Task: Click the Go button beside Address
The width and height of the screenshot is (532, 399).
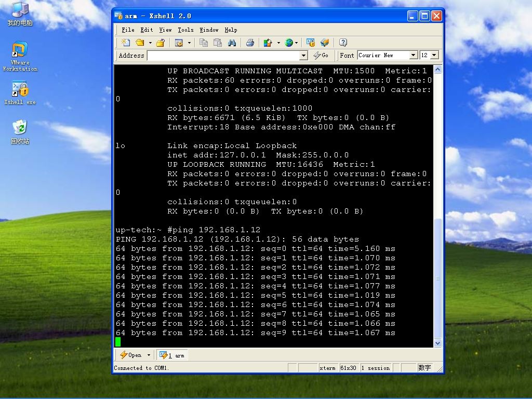Action: coord(321,55)
